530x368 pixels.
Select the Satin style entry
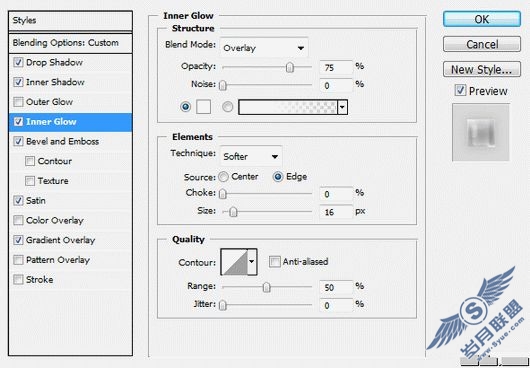point(36,201)
